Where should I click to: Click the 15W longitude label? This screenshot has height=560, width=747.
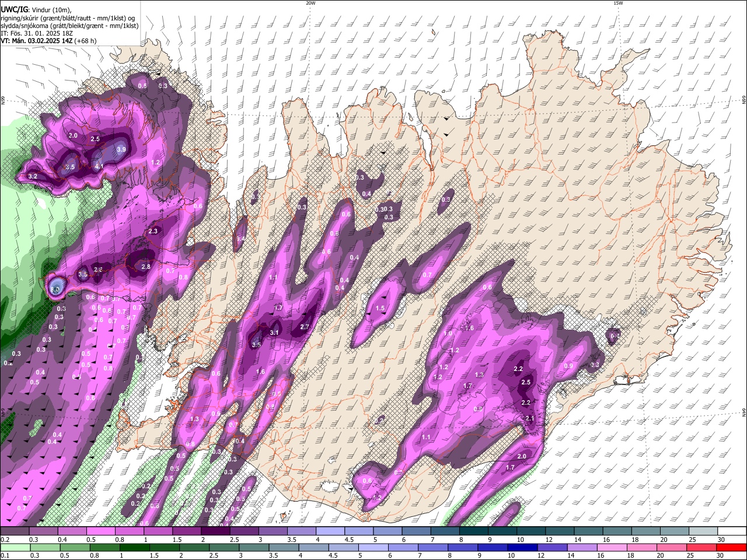point(618,3)
